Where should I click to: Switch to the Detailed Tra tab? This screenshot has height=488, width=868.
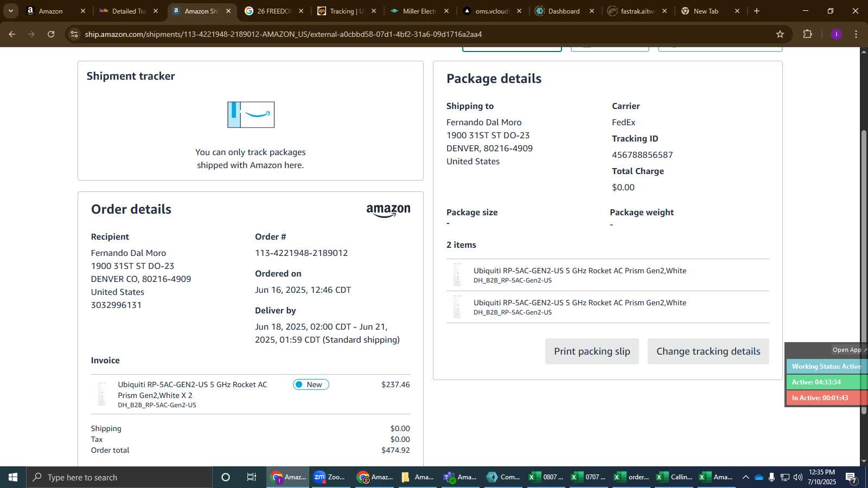coord(129,11)
